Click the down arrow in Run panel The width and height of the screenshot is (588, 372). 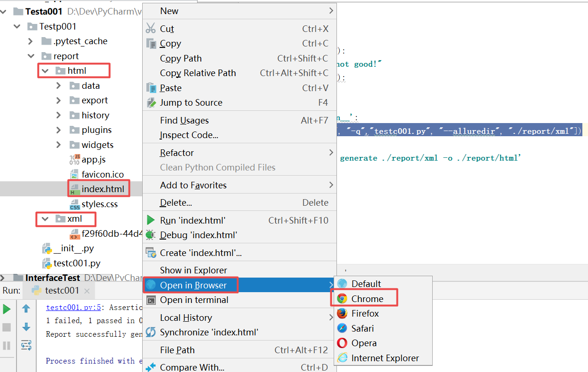pos(26,327)
